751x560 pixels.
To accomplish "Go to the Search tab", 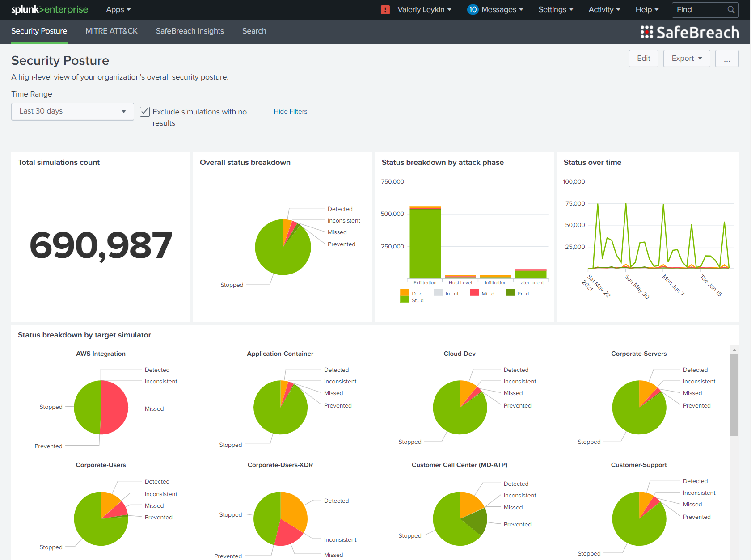I will (254, 31).
